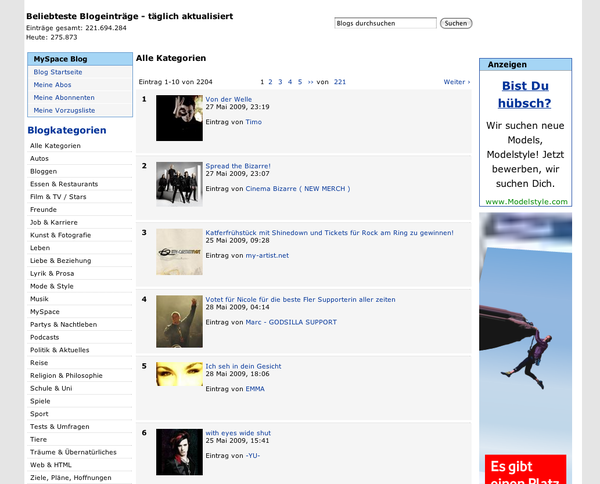Image resolution: width=600 pixels, height=484 pixels.
Task: Open my-artist.net author link
Action: (x=267, y=256)
